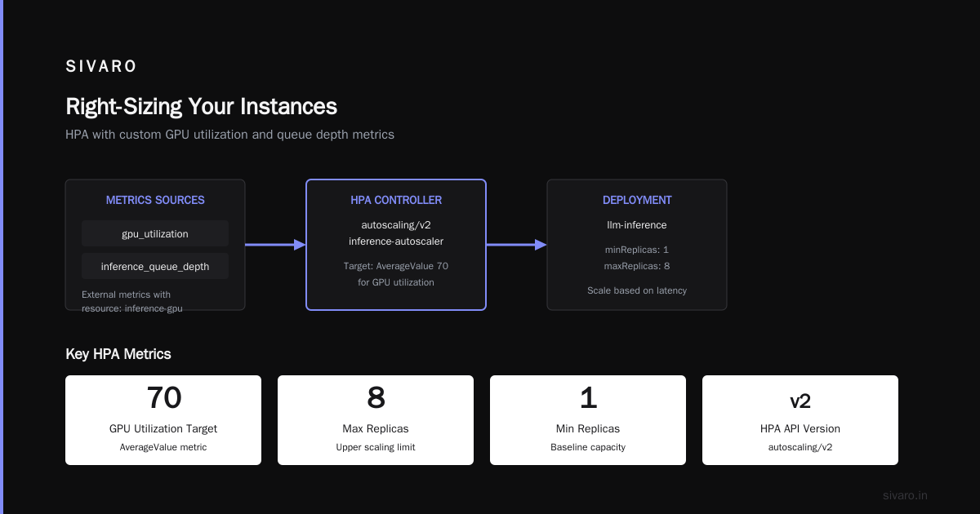Click 'Scale based on latency' text
Viewport: 980px width, 514px height.
(637, 290)
